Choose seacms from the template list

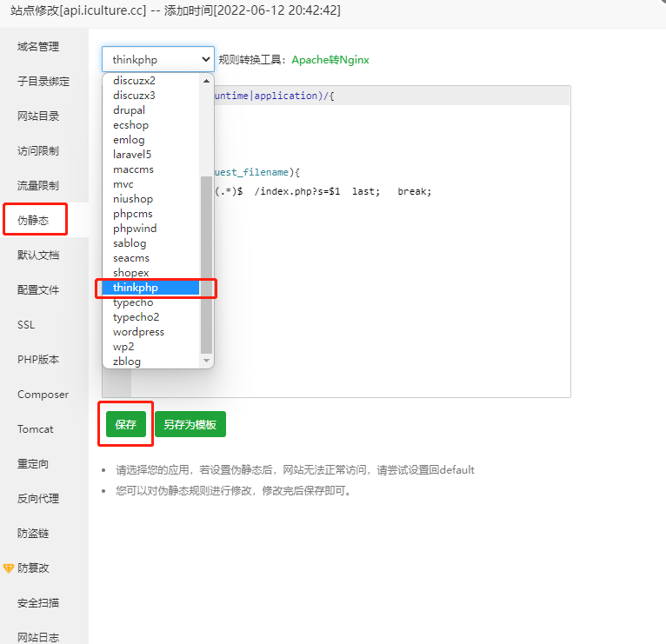[x=150, y=258]
